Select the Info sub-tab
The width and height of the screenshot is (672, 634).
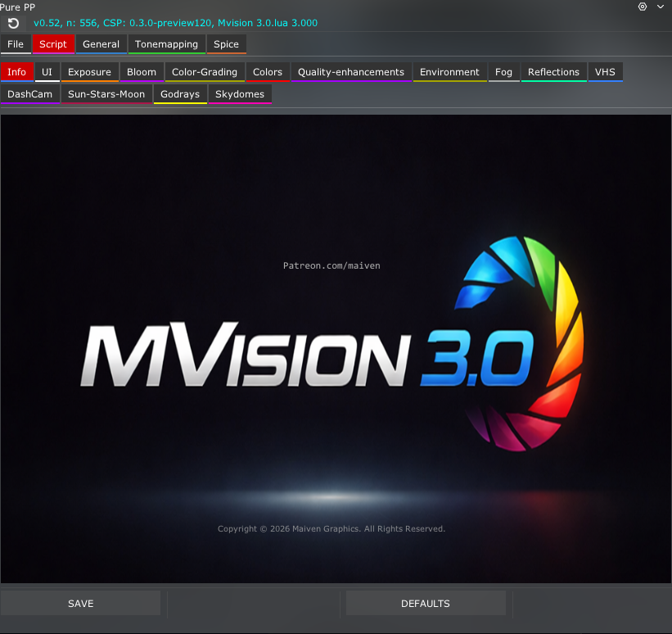(16, 72)
